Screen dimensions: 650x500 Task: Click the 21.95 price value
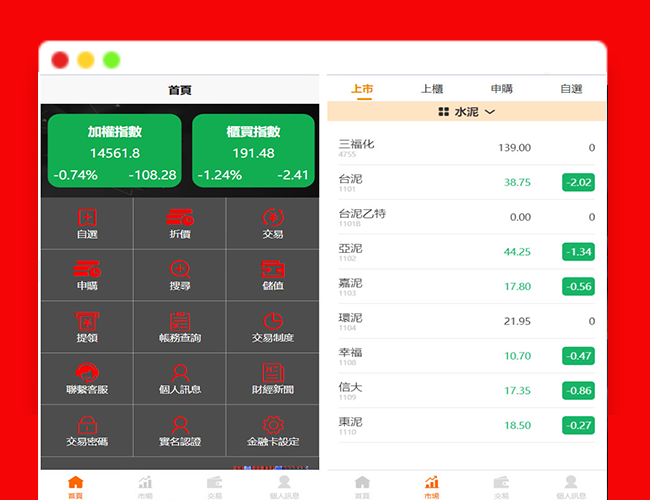(x=517, y=321)
